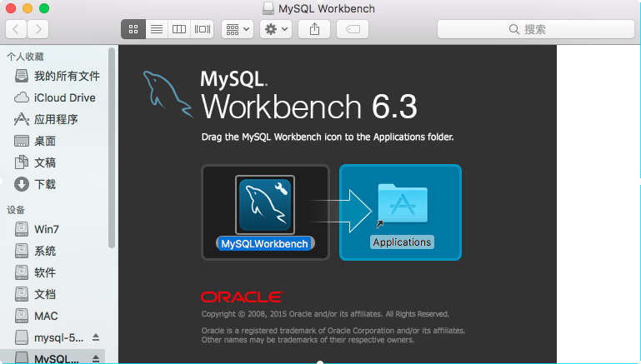Image resolution: width=641 pixels, height=364 pixels.
Task: Switch to list view
Action: click(157, 29)
